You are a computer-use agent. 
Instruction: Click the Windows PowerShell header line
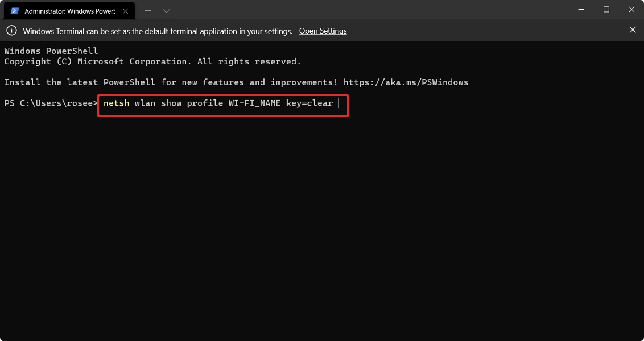(51, 51)
